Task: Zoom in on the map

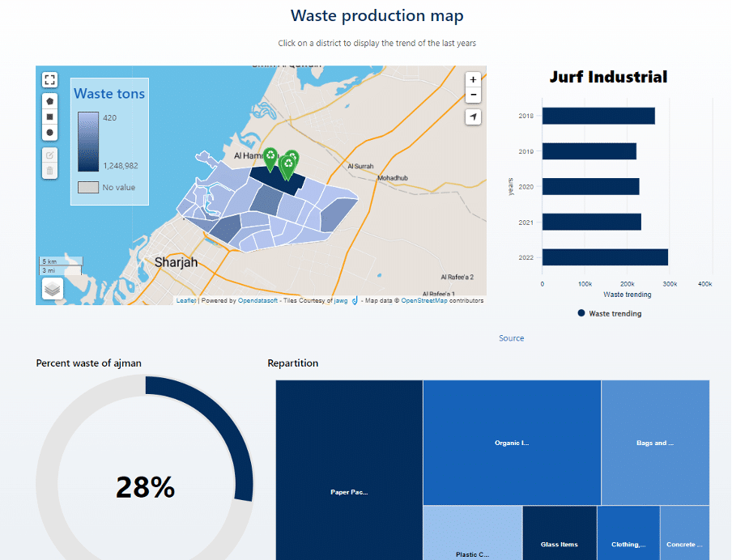Action: pyautogui.click(x=474, y=79)
